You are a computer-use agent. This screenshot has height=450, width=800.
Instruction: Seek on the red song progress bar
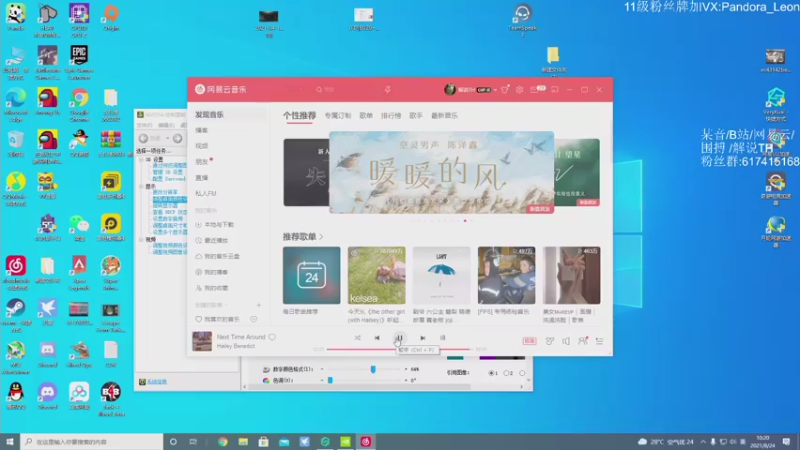tap(398, 349)
